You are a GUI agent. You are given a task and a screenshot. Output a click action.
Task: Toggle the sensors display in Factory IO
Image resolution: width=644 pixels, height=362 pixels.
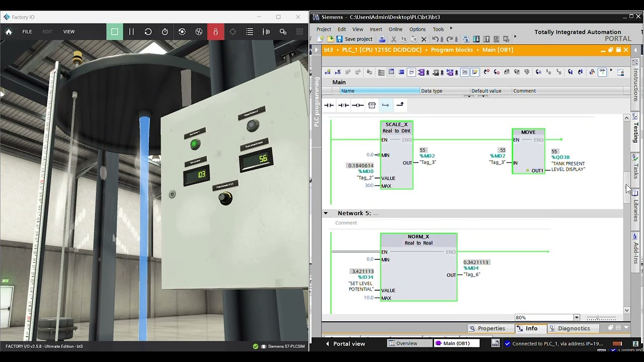pos(267,32)
